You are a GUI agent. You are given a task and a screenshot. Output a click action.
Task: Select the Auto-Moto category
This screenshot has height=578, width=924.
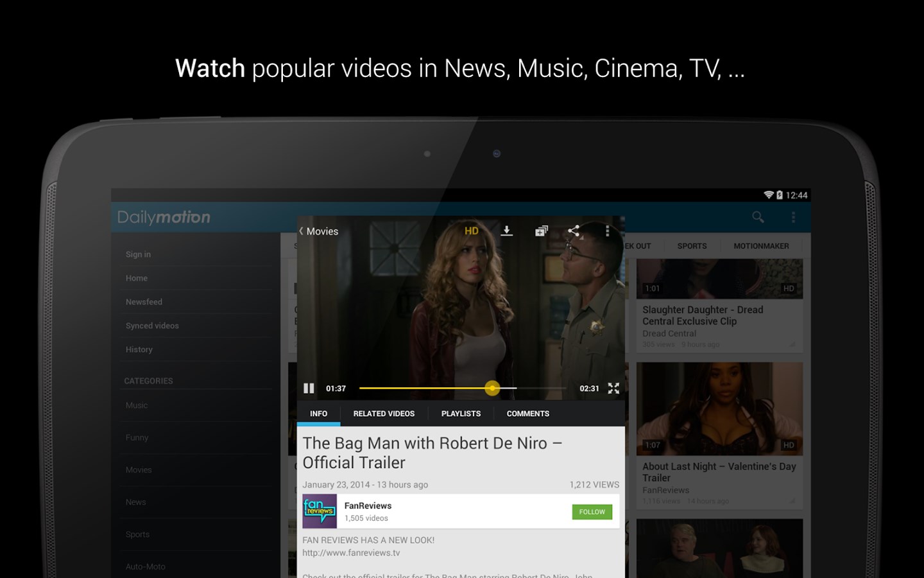pos(145,566)
